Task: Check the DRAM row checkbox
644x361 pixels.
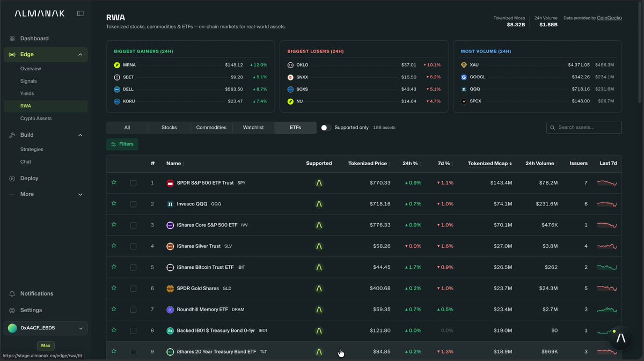Action: [133, 310]
